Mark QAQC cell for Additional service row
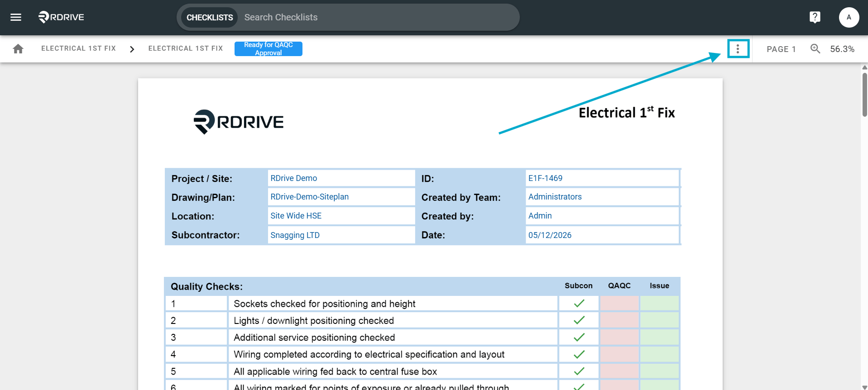 619,338
